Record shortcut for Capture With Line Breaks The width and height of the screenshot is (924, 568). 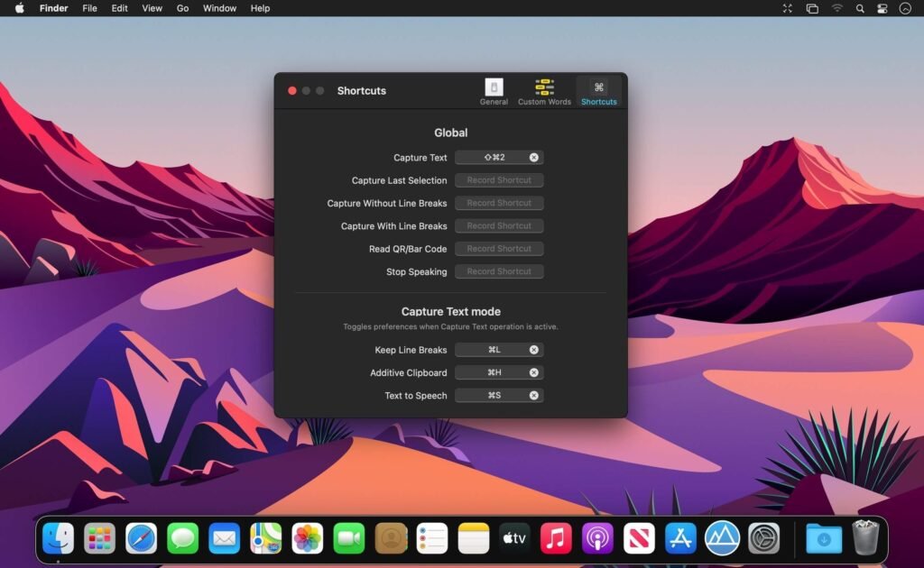[498, 225]
